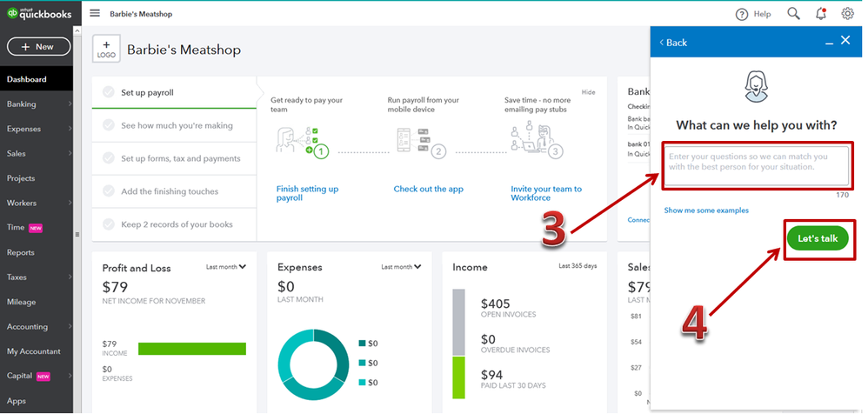Screen dimensions: 868x414
Task: Expand the Workers submenu arrow
Action: [70, 204]
